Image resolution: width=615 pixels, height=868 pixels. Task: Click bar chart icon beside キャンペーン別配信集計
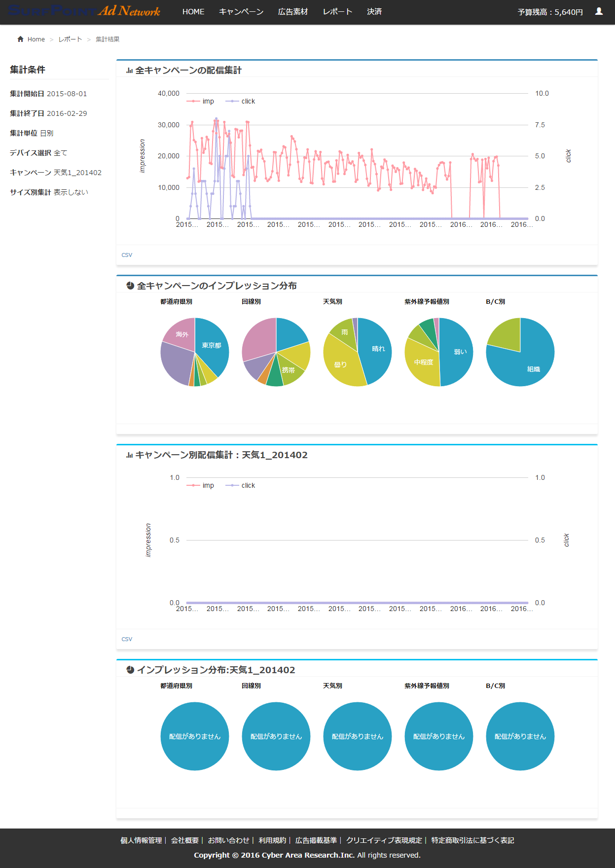pyautogui.click(x=129, y=455)
